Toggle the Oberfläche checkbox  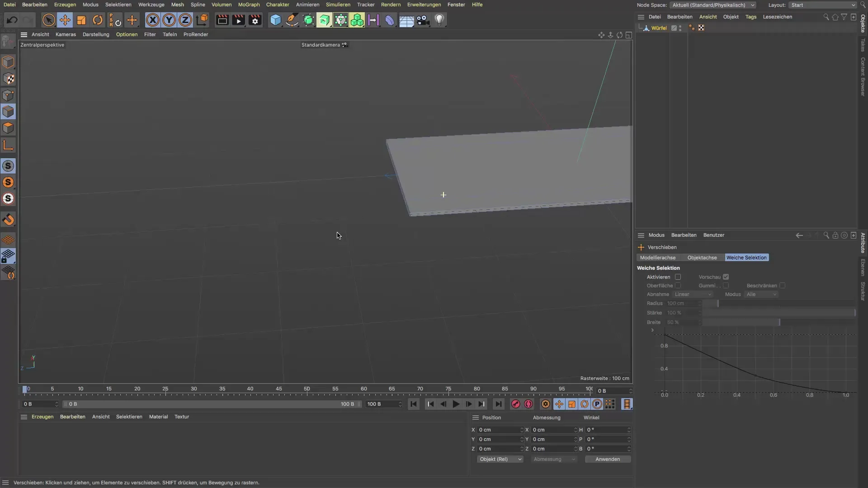(678, 286)
